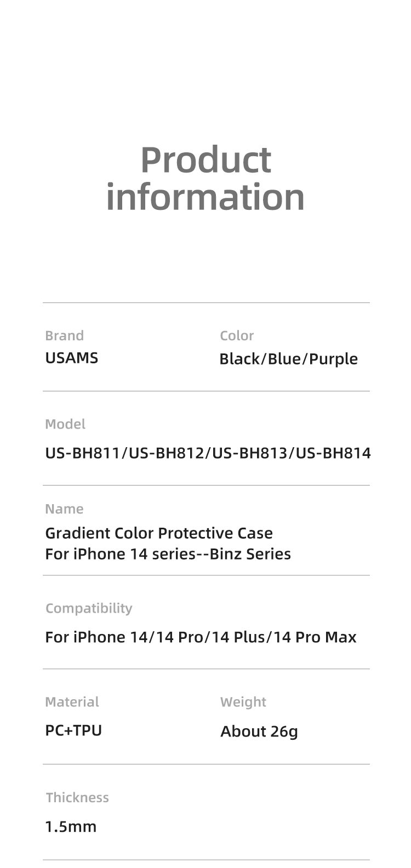Click the Color label
The width and height of the screenshot is (411, 868).
point(237,335)
